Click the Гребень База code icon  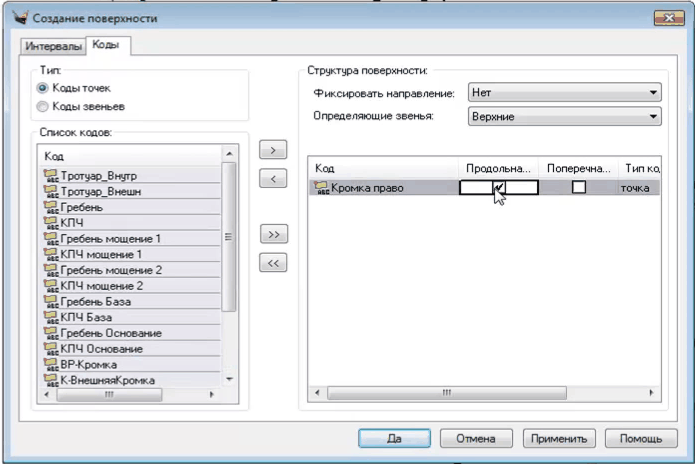click(x=51, y=301)
